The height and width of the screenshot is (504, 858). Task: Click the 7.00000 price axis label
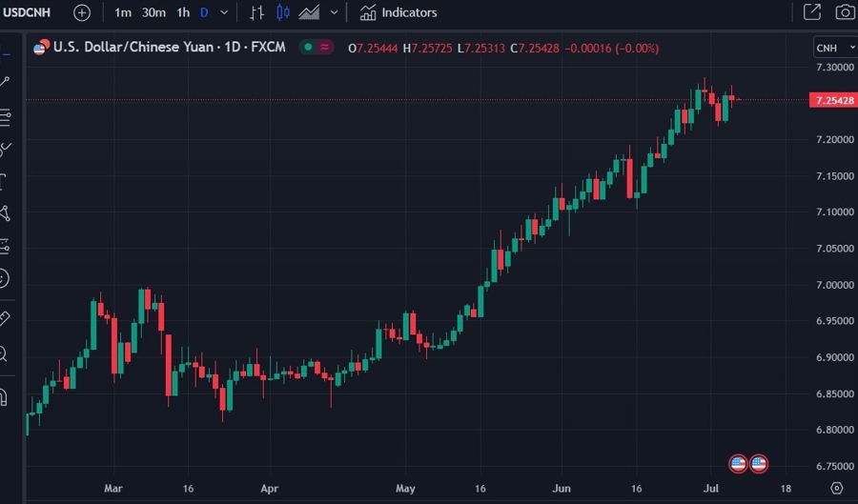click(x=834, y=285)
